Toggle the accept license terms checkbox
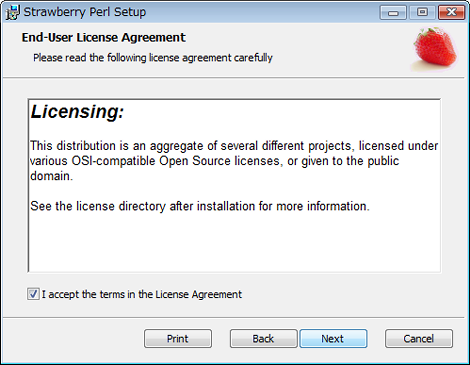 (33, 294)
